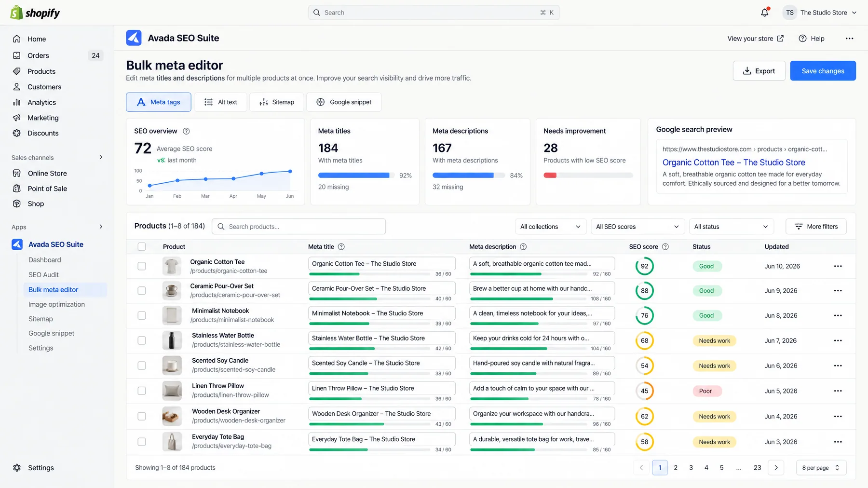
Task: Focus the Search products field
Action: click(x=298, y=227)
